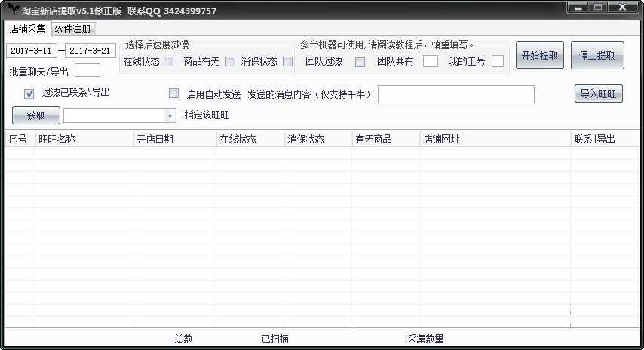Click the 总数 status bar label
Screen dimensions: 644x350
point(183,339)
